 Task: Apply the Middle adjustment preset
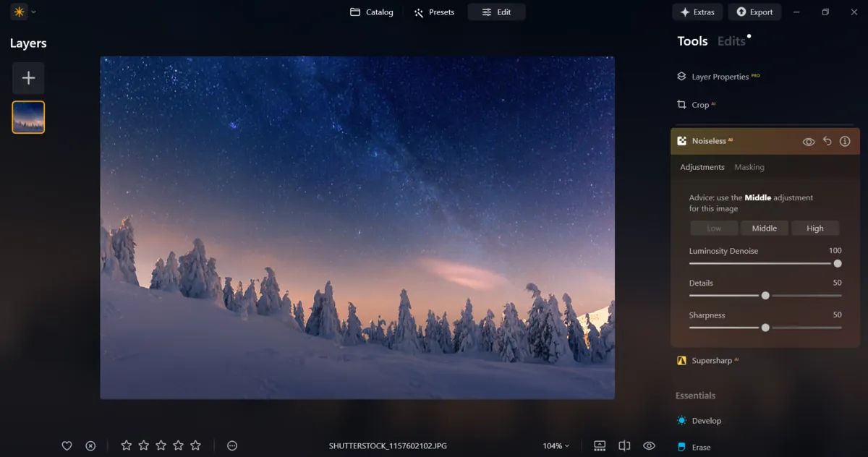[x=764, y=228]
